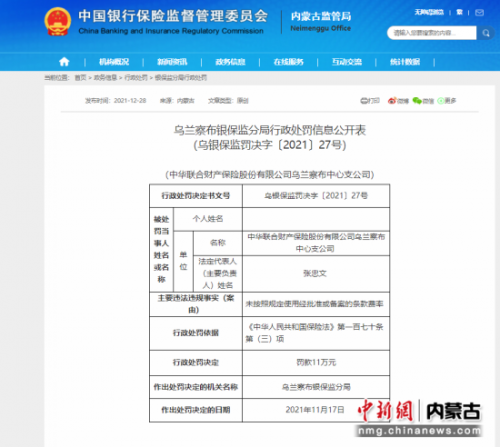Open the 互动交流 menu
Viewport: 500px width, 447px height.
pyautogui.click(x=347, y=62)
